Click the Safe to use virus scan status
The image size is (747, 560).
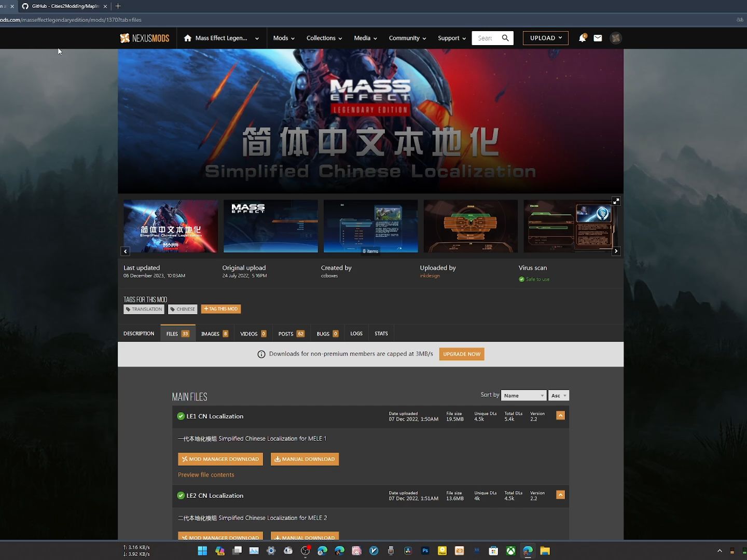click(x=534, y=279)
